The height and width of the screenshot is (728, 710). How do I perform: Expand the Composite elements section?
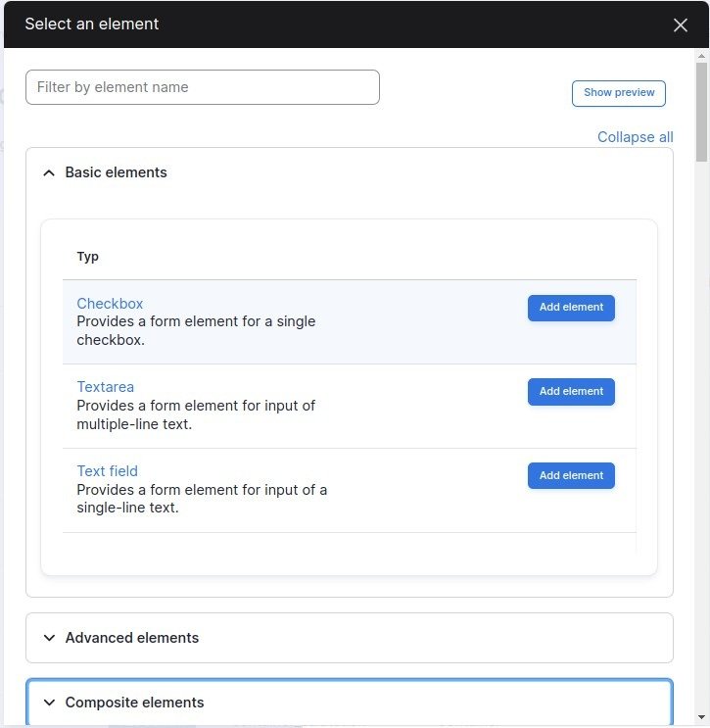point(135,703)
